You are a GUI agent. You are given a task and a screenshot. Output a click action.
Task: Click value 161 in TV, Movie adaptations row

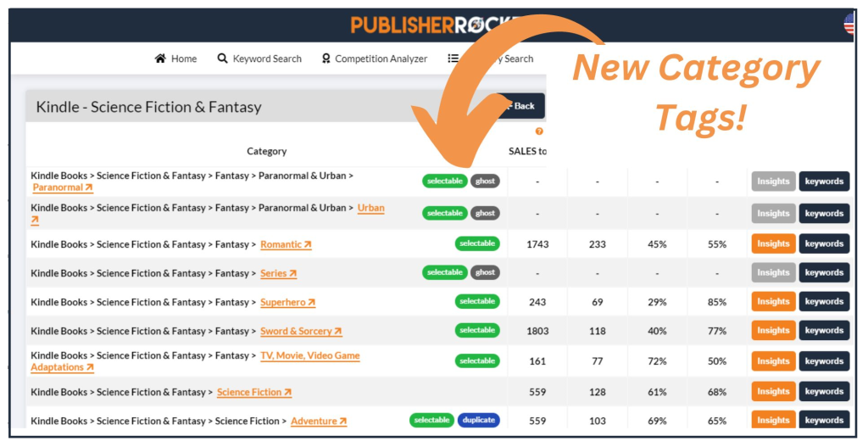[x=537, y=361]
